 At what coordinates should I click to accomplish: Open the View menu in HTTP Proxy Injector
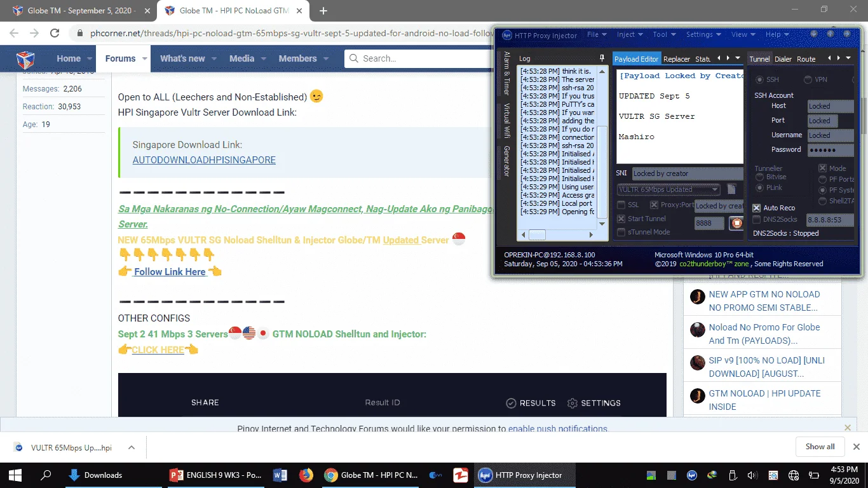point(743,35)
